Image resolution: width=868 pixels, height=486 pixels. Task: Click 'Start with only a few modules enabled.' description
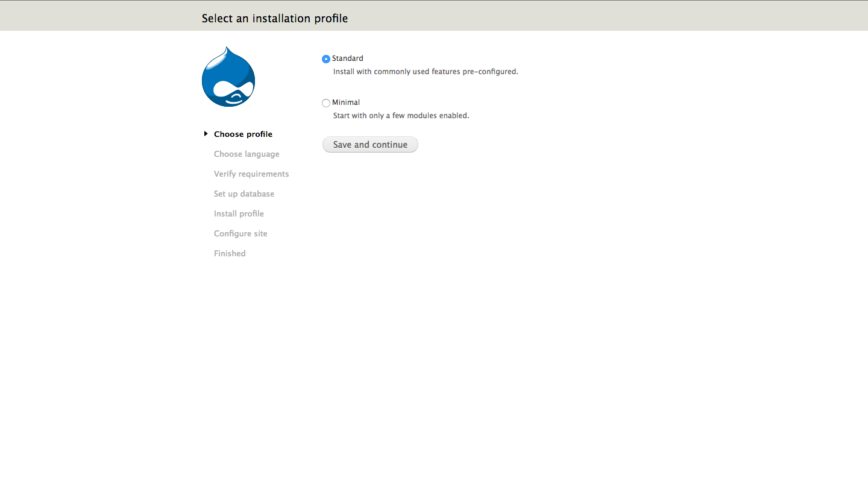401,116
